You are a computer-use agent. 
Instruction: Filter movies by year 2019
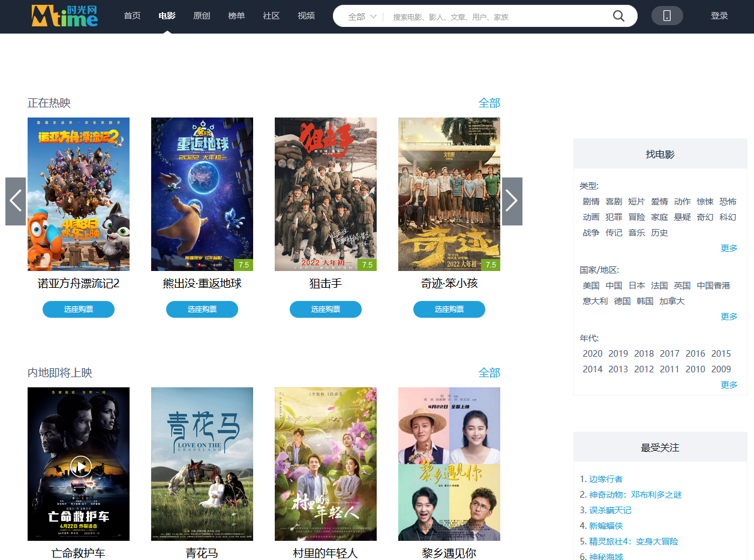click(x=618, y=354)
